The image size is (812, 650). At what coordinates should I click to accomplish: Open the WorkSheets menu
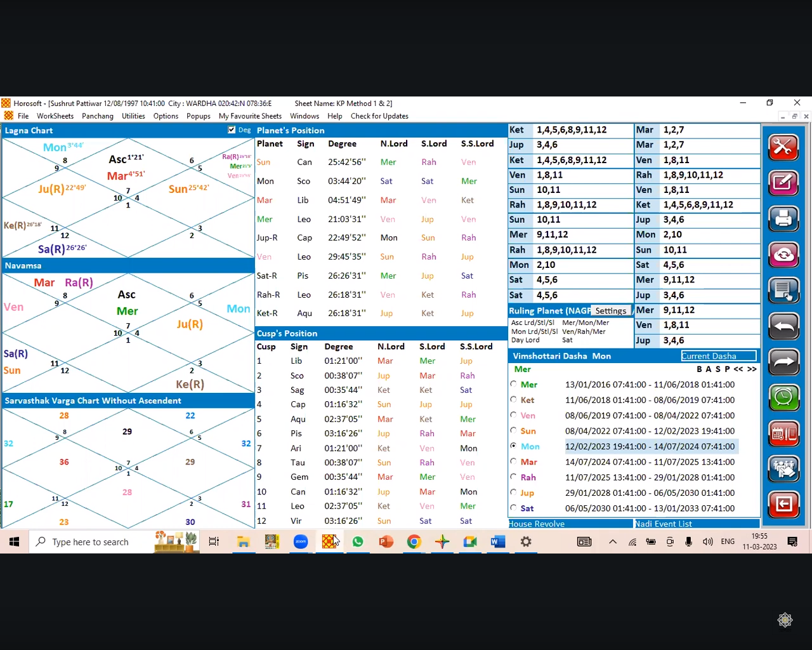pyautogui.click(x=55, y=116)
